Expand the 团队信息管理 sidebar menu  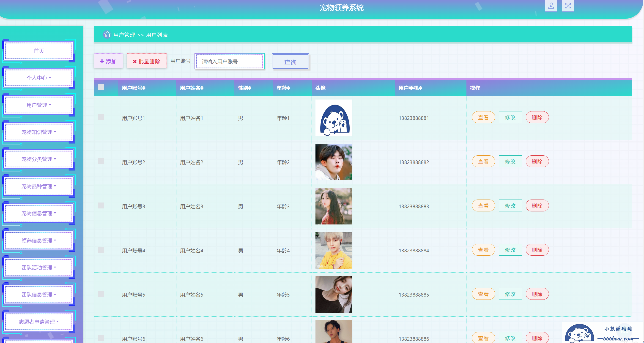click(39, 294)
